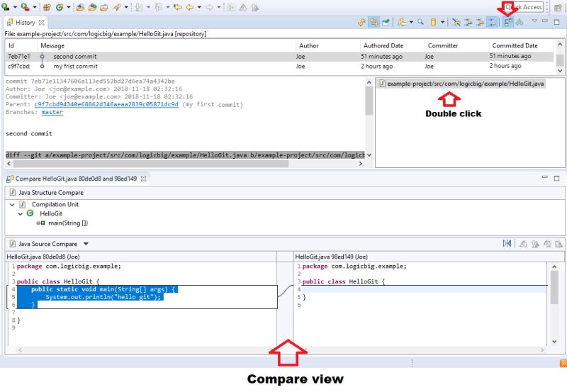This screenshot has width=567, height=392.
Task: Click the Refresh icon in History toolbar
Action: (x=361, y=23)
